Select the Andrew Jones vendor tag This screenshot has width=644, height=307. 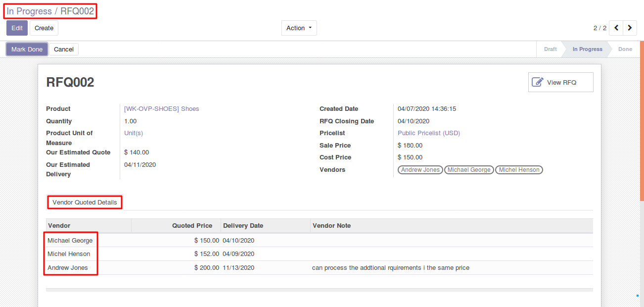pos(420,170)
